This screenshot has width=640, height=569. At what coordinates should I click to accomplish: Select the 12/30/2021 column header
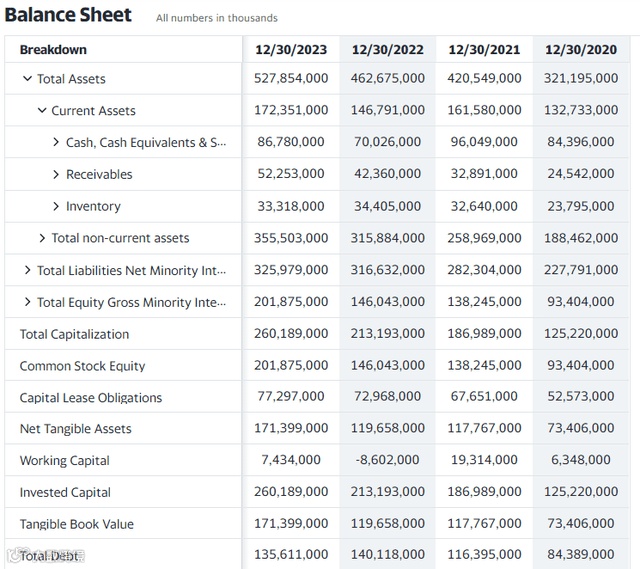click(484, 49)
